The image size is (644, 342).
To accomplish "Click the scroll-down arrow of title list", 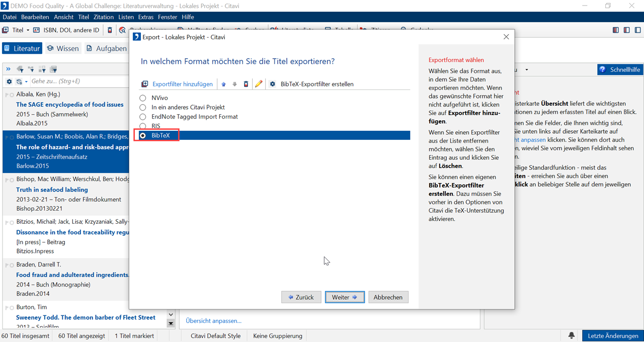I will pos(171,323).
